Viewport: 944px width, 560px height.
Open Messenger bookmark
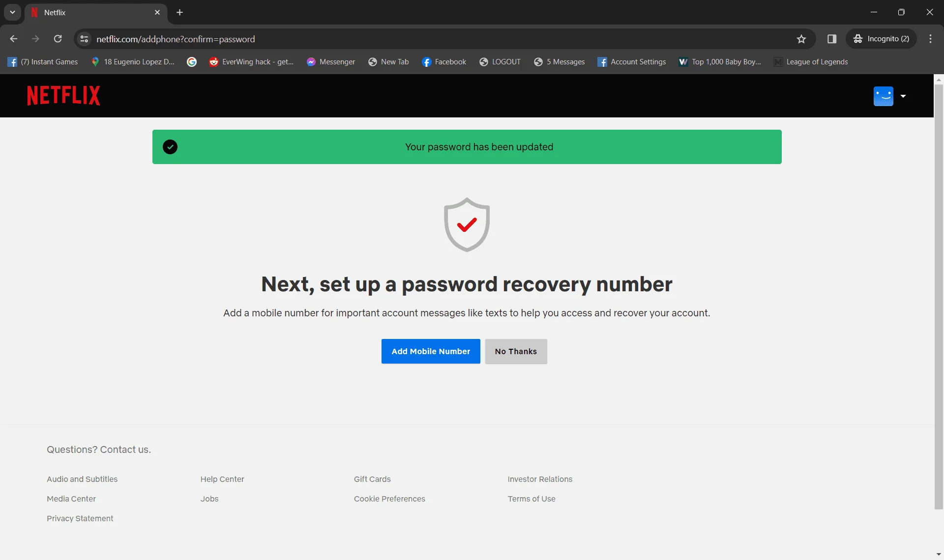331,62
